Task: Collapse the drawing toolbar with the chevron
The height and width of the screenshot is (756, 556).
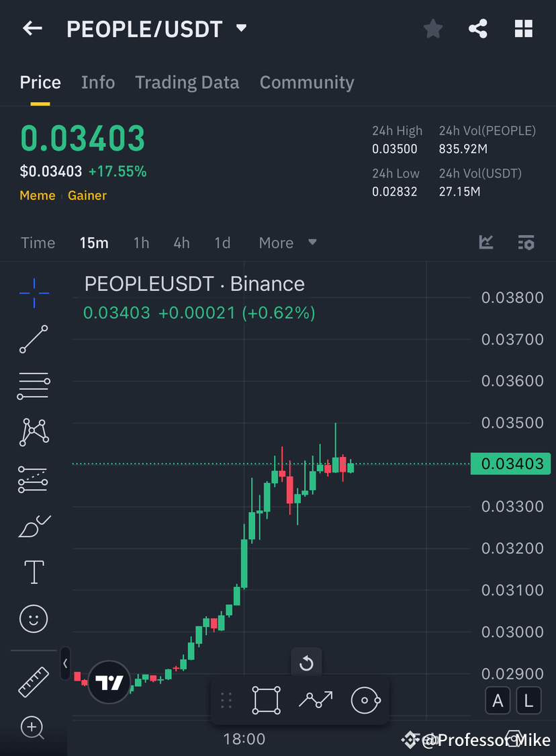Action: point(64,664)
